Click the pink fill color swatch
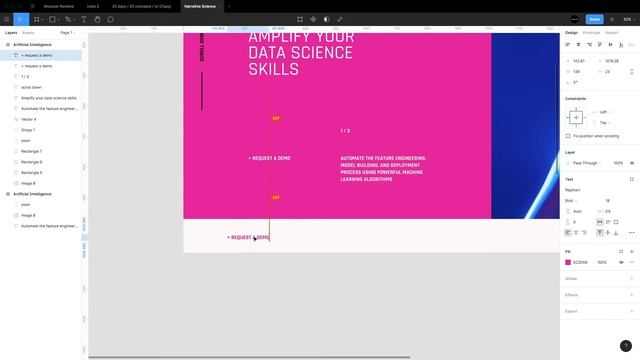This screenshot has height=360, width=640. [x=568, y=262]
